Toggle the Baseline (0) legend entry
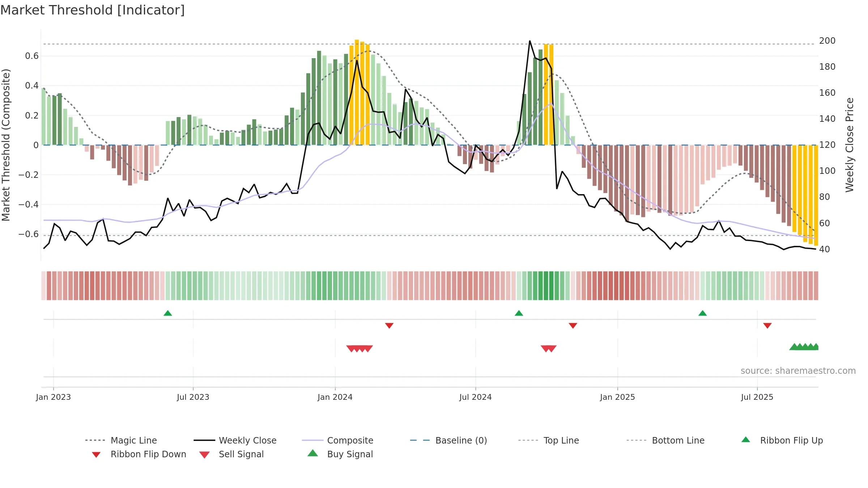Viewport: 868px width, 488px height. pos(448,440)
